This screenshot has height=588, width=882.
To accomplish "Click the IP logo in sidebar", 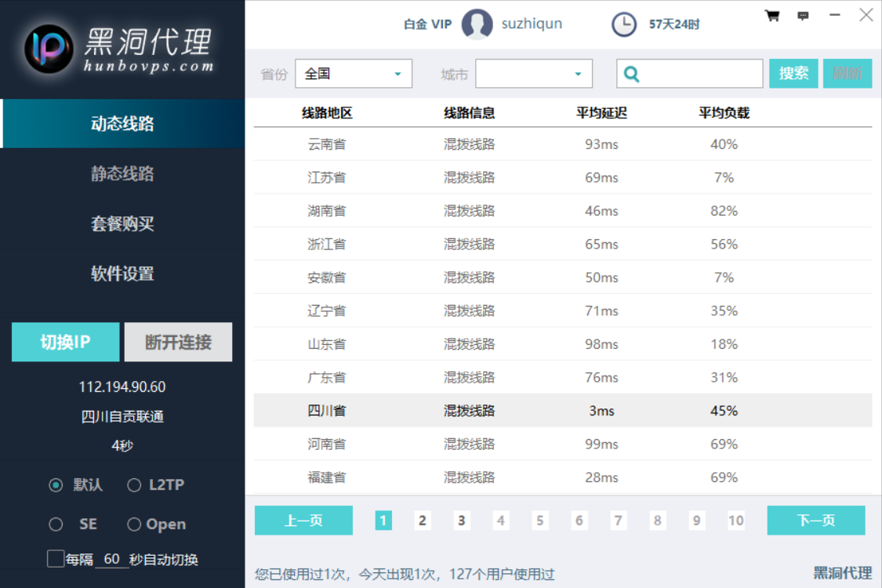I will (x=49, y=49).
